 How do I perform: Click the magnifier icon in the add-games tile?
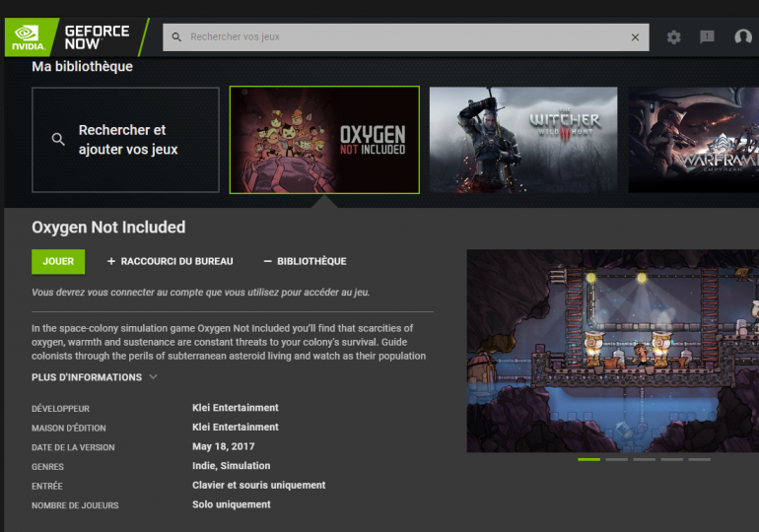(x=58, y=140)
